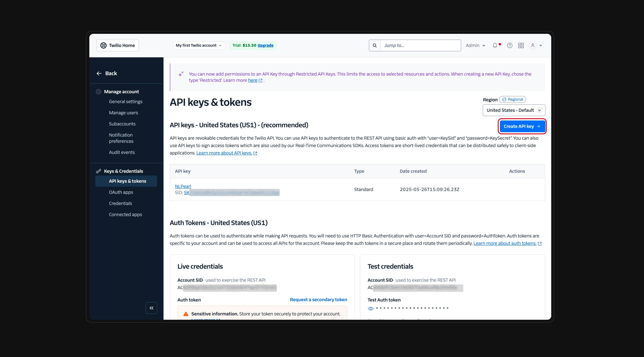This screenshot has width=644, height=357.
Task: Collapse the sidebar with the double-chevron icon
Action: click(151, 308)
